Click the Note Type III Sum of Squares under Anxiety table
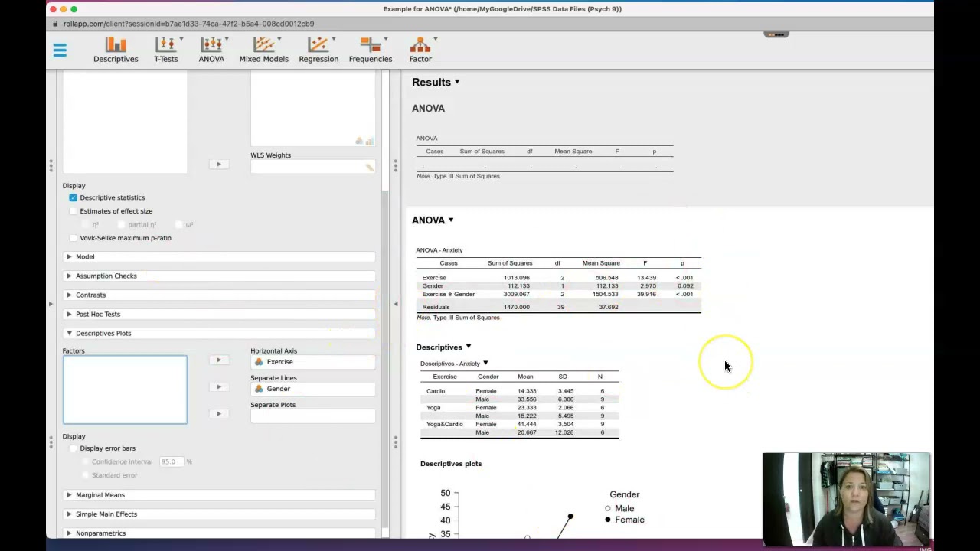 [458, 318]
